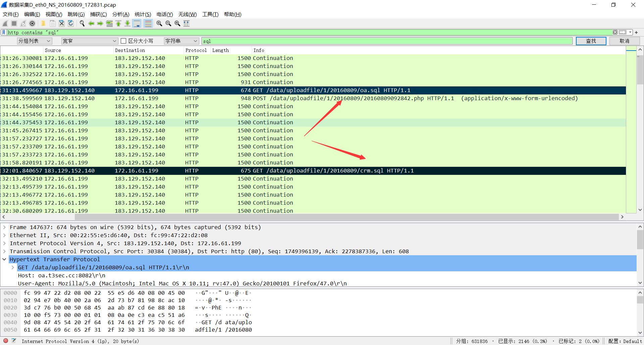Screen dimensions: 644x345
Task: Add a filter button with plus icon
Action: point(636,32)
